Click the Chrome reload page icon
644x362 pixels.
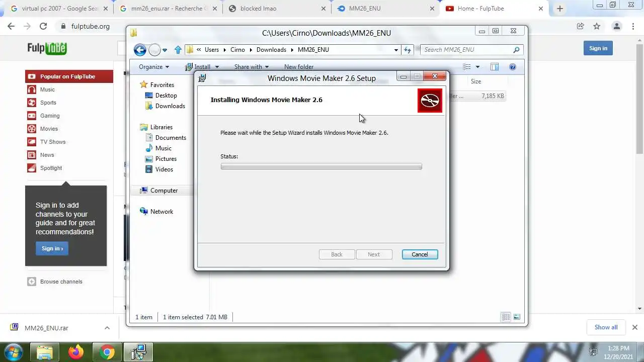click(x=43, y=26)
